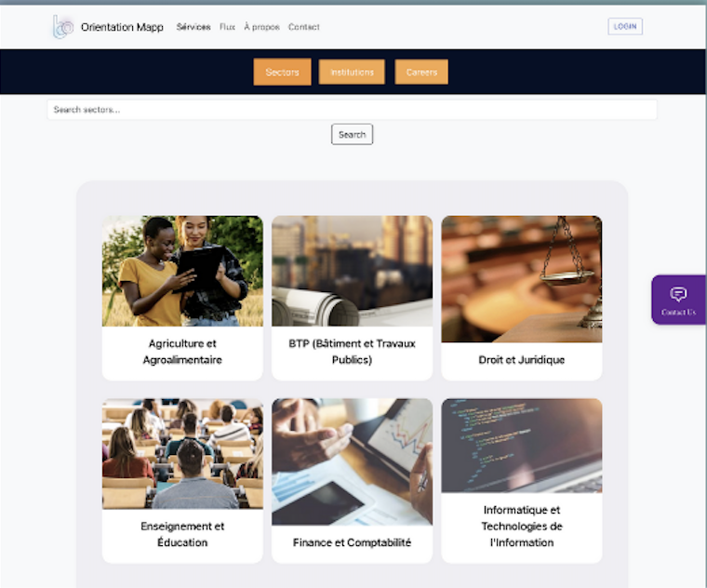707x588 pixels.
Task: Switch to the Sectors tab
Action: pos(282,73)
